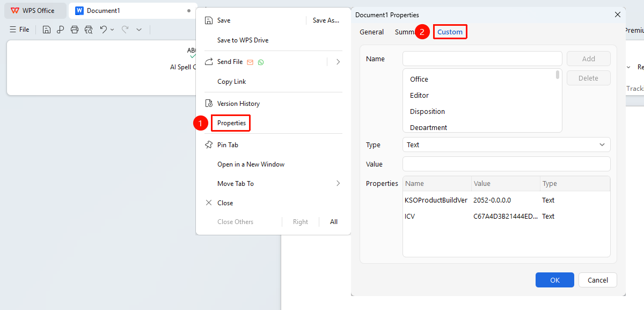Click the Value column header in Properties table

point(506,184)
